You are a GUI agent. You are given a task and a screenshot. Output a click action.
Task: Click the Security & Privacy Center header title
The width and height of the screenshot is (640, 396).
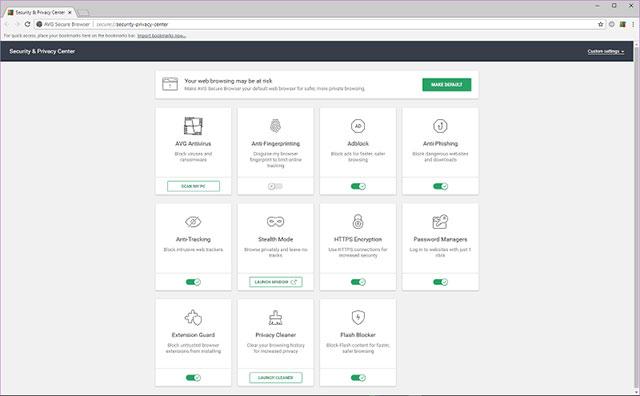(42, 51)
